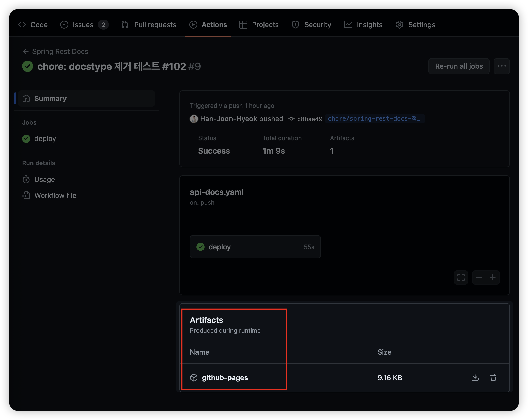Open the Actions tab
Image resolution: width=528 pixels, height=420 pixels.
click(208, 25)
